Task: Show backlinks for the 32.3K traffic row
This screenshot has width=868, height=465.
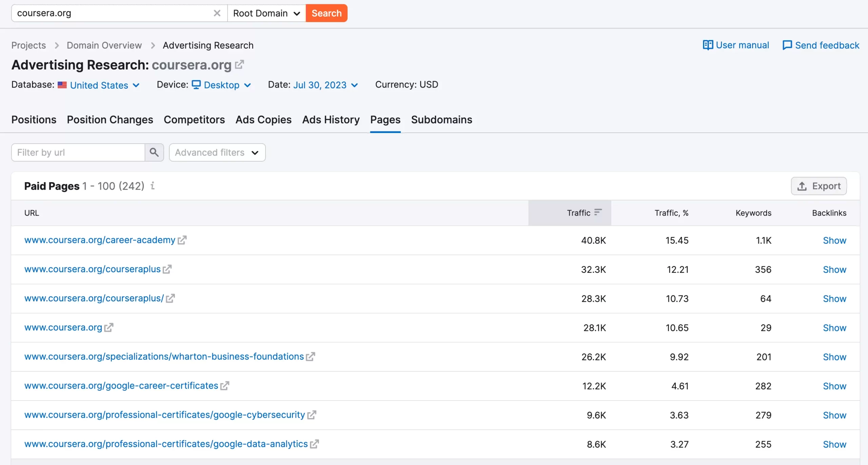Action: (x=834, y=270)
